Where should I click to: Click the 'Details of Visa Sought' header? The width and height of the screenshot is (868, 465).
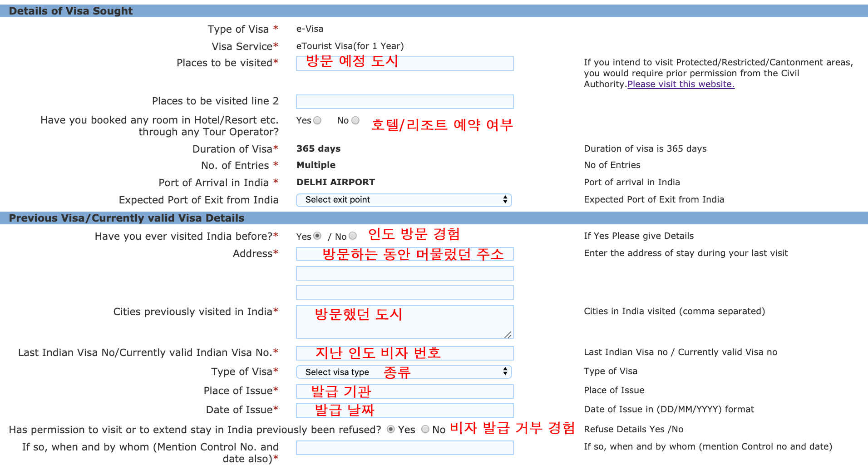[71, 11]
